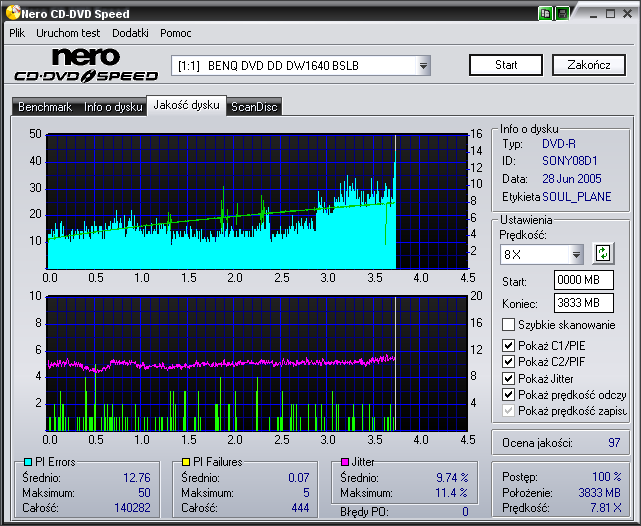Uncheck Pokaż C1/PIE option
Screen dimensions: 641x526
coord(508,345)
